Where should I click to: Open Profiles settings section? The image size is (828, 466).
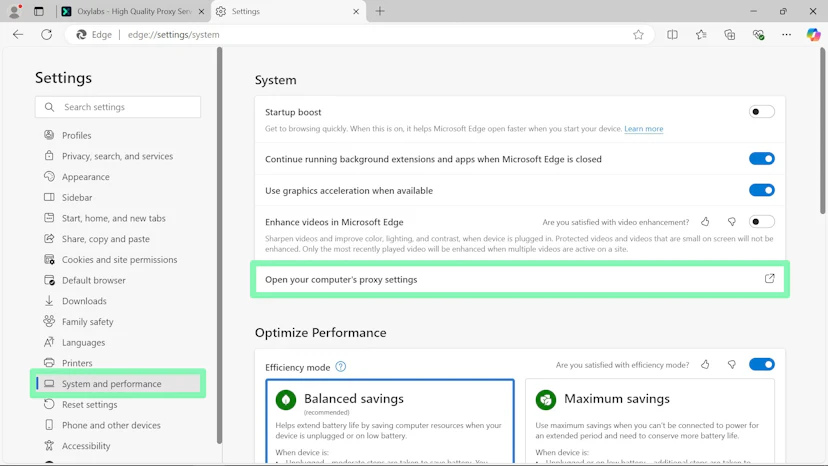point(77,135)
